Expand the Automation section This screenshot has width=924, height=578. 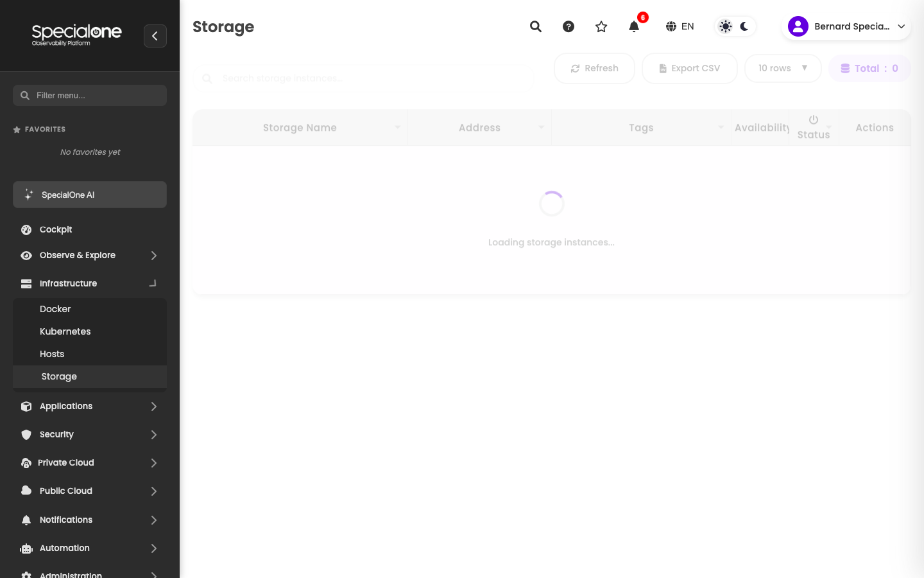[x=90, y=548]
